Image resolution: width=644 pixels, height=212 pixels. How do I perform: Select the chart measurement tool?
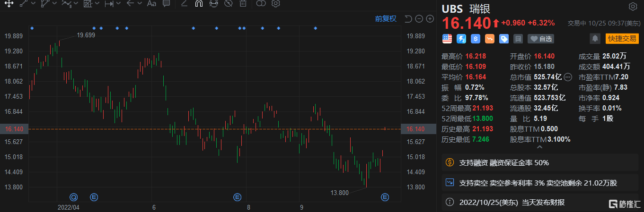pos(88,4)
